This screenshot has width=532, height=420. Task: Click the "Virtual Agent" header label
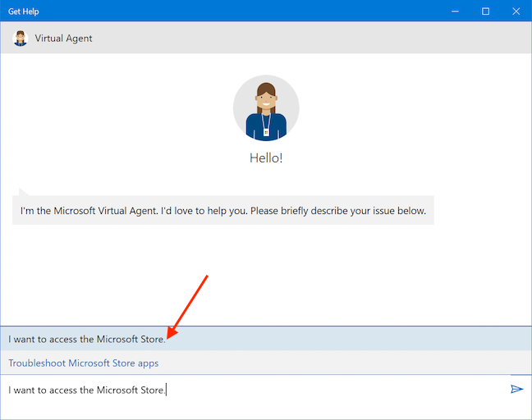pos(63,38)
